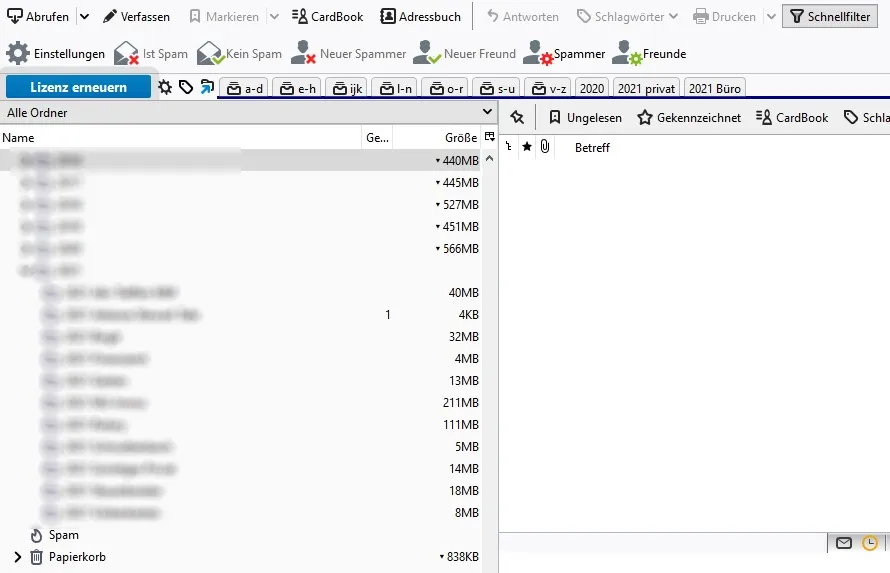Expand the Papierkorb folder
The image size is (890, 573).
click(x=17, y=557)
